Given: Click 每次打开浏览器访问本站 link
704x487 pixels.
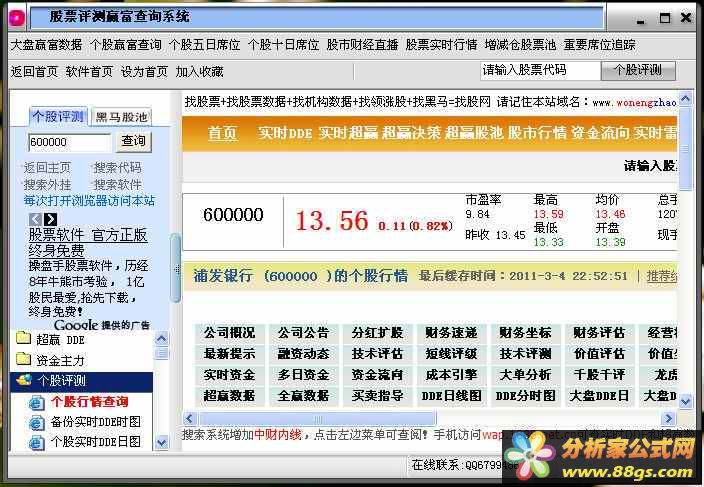Looking at the screenshot, I should click(89, 201).
